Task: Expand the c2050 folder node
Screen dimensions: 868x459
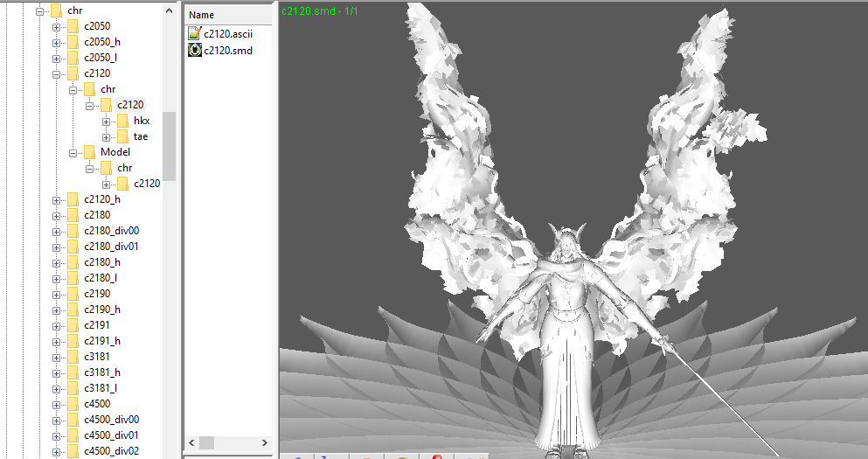Action: click(56, 26)
